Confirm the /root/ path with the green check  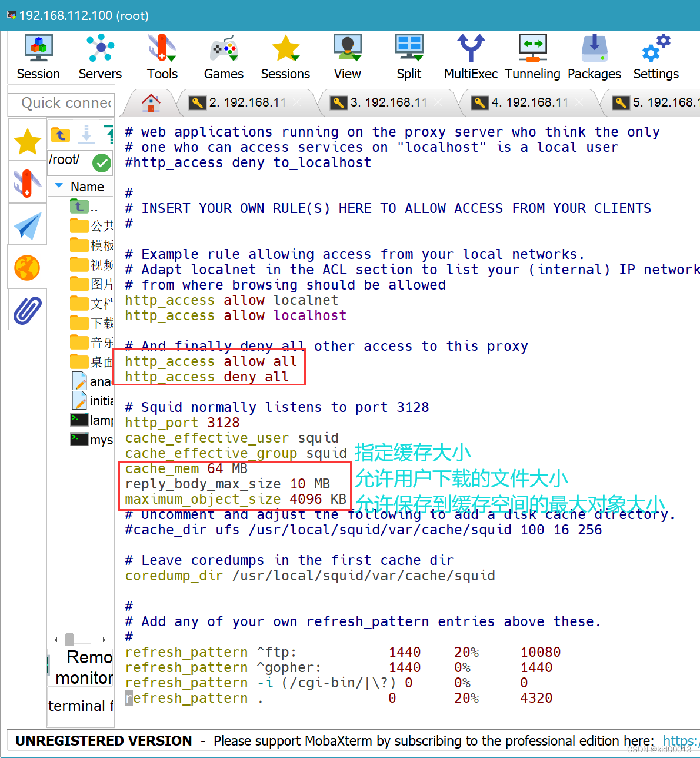click(x=102, y=162)
